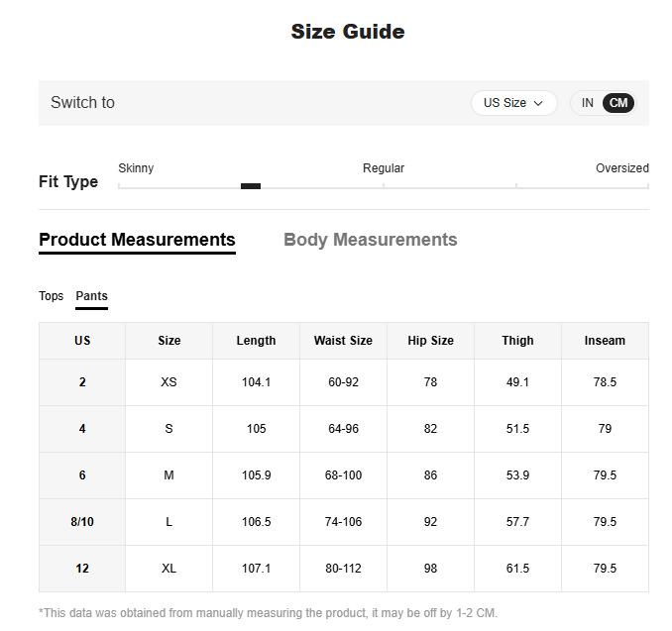
Task: Click the Fit Type slider marker
Action: 251,186
